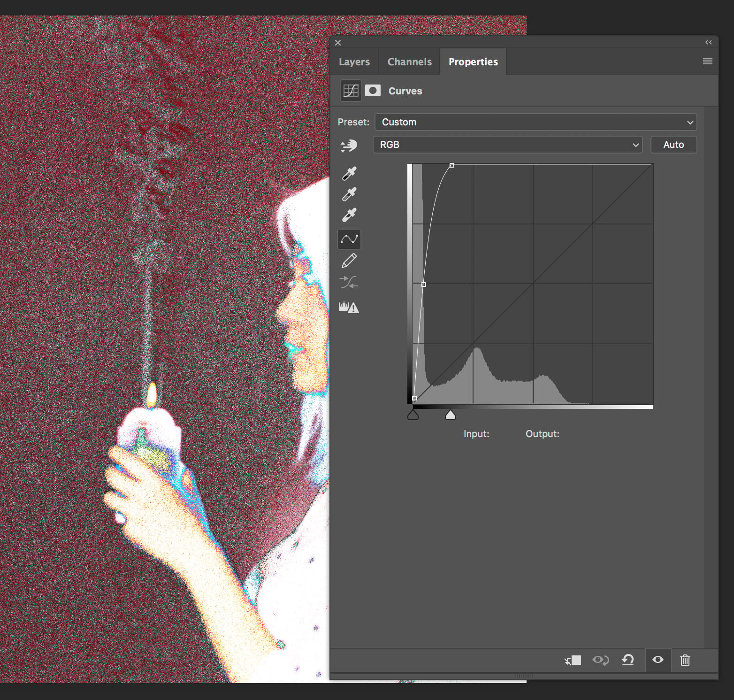The image size is (734, 700).
Task: Select the layer mask icon next to Curves
Action: click(373, 90)
